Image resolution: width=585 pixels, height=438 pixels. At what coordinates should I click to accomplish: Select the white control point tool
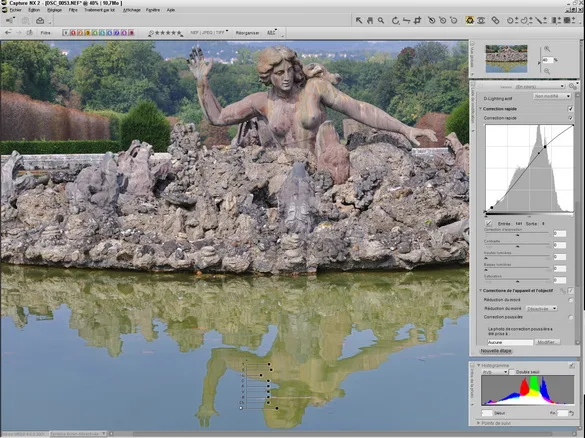tap(454, 21)
